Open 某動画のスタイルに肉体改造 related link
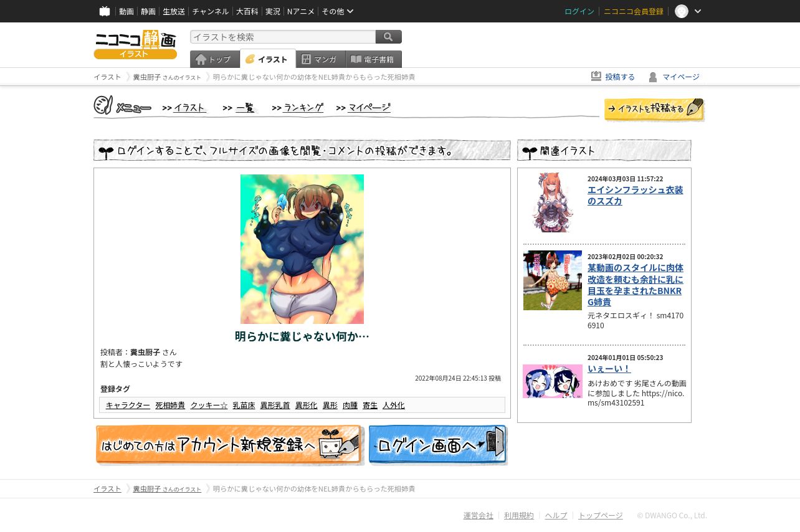The width and height of the screenshot is (800, 532). (635, 285)
